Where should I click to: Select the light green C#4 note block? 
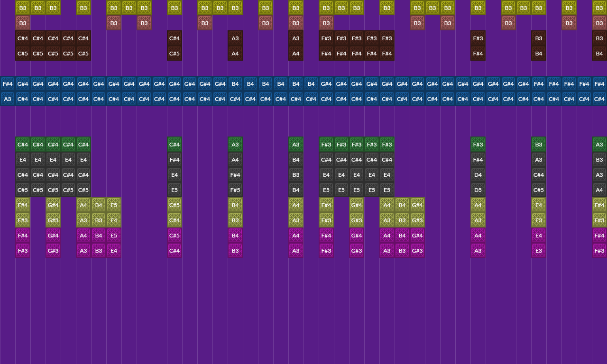(175, 220)
